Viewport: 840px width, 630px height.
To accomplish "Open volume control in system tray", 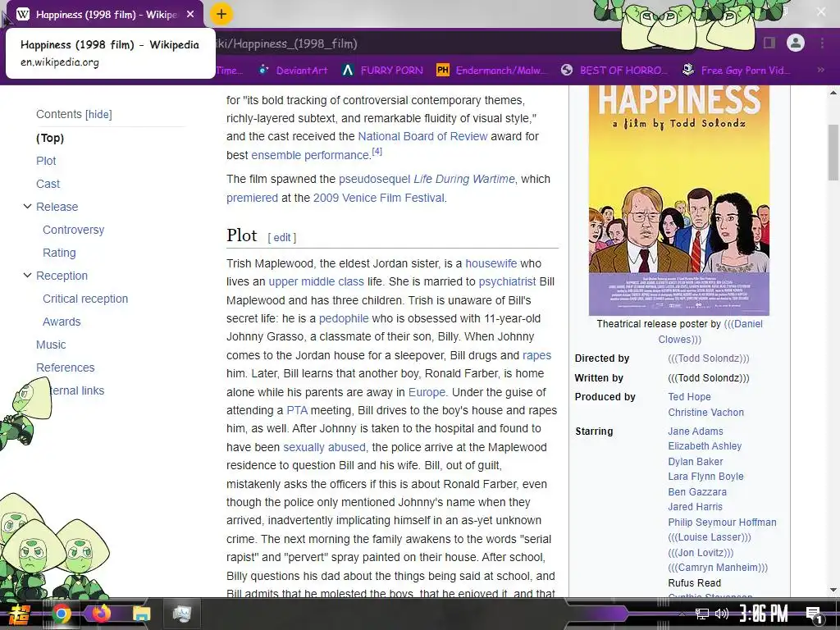I will pos(722,614).
